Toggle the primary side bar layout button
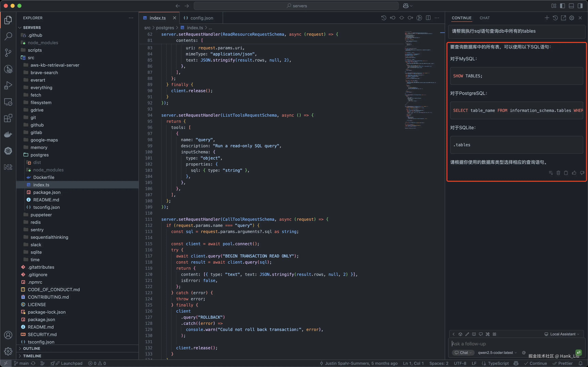 pos(562,6)
